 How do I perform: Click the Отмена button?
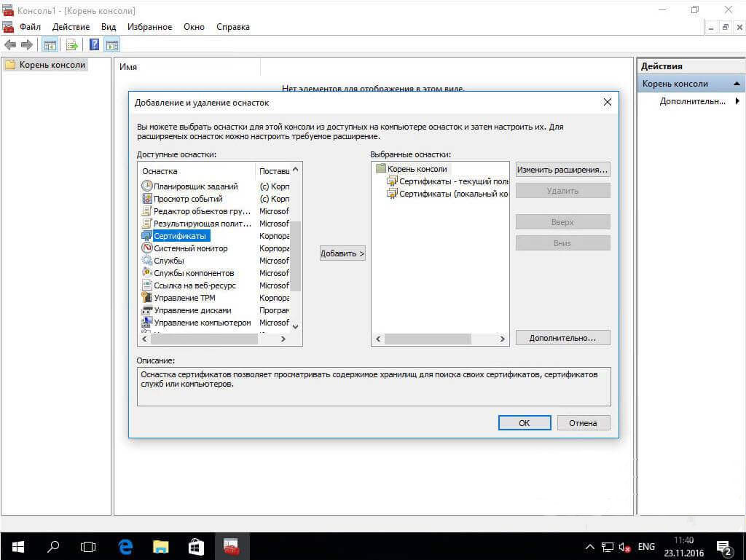coord(583,422)
